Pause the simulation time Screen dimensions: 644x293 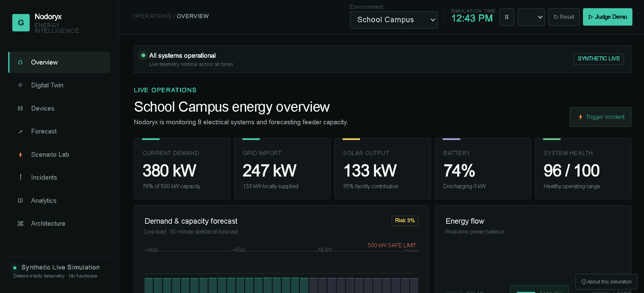click(x=507, y=17)
